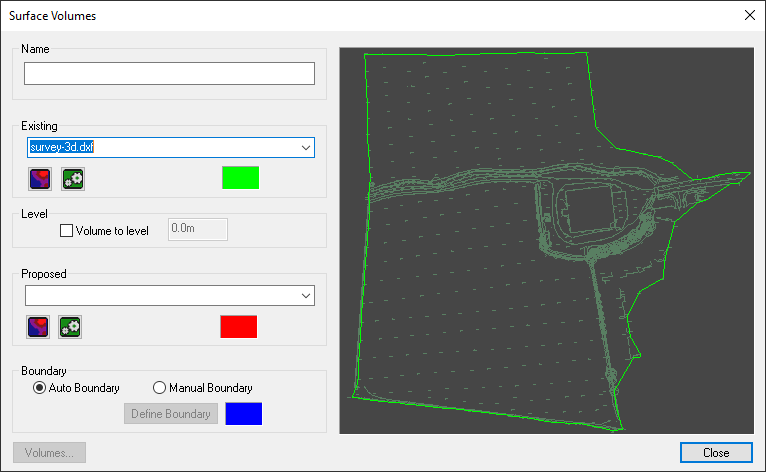Expand the Existing surface dropdown arrow
Image resolution: width=766 pixels, height=472 pixels.
point(304,148)
